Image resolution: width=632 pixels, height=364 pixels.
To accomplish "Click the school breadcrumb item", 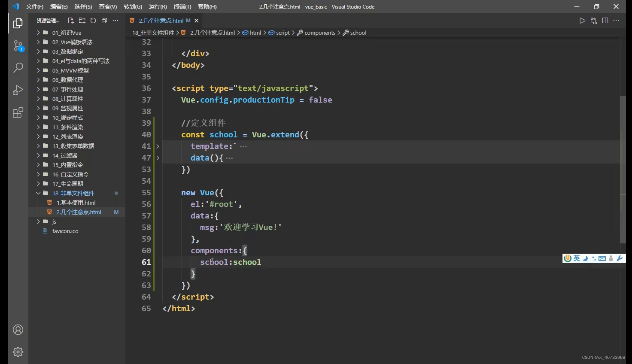I will [x=355, y=33].
